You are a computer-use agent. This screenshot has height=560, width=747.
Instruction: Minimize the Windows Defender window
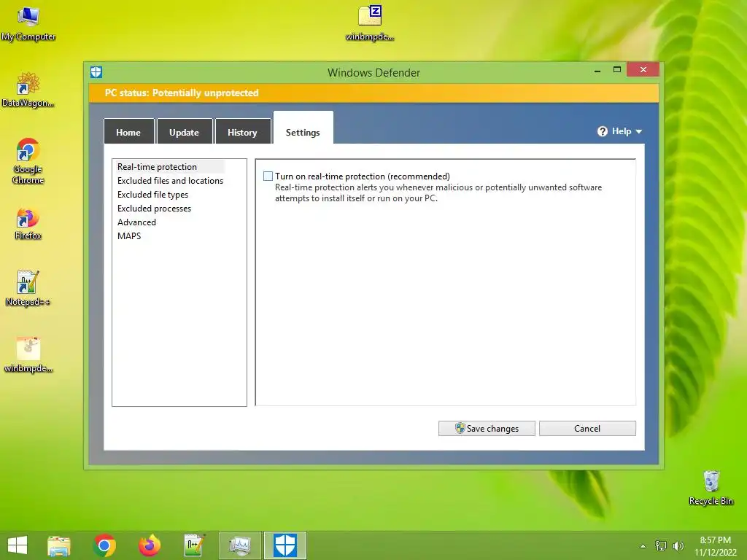point(597,70)
